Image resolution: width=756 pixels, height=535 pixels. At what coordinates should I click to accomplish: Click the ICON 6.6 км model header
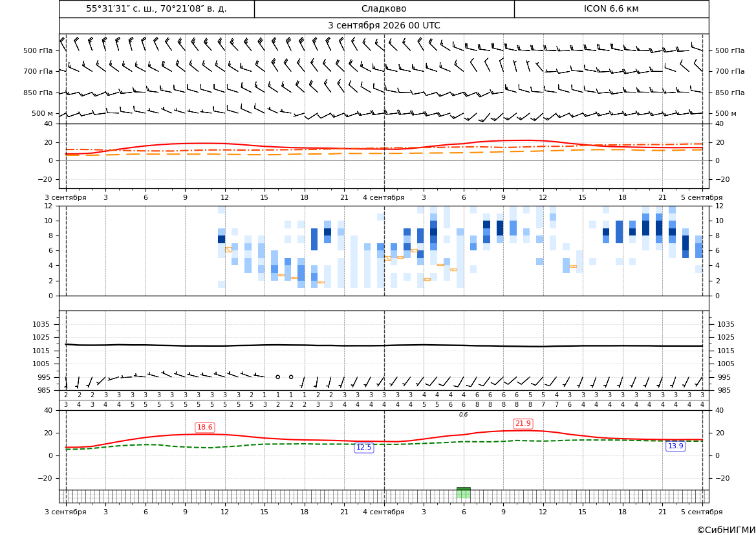(x=611, y=9)
